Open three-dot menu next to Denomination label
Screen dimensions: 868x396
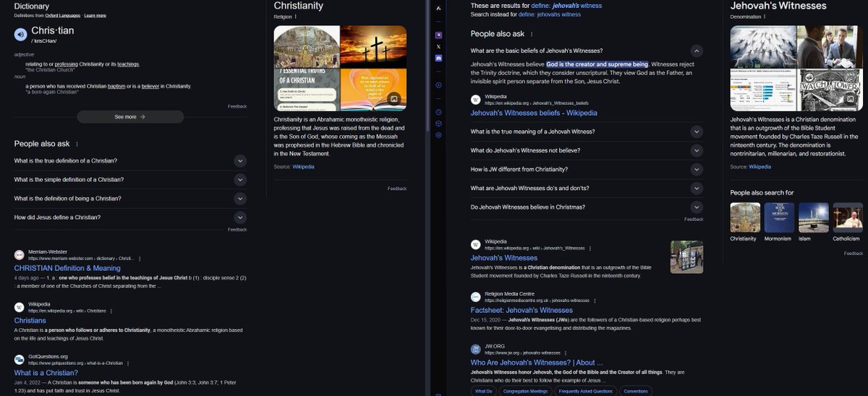coord(766,16)
